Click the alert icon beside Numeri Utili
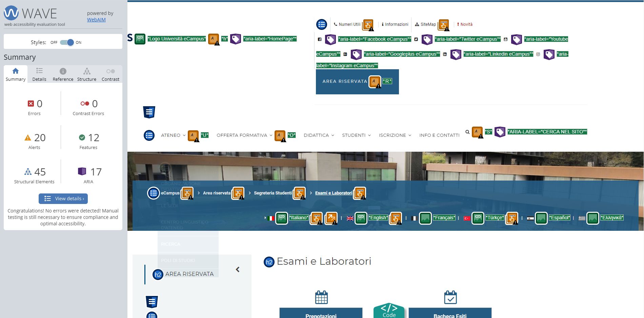The width and height of the screenshot is (644, 318). (368, 25)
